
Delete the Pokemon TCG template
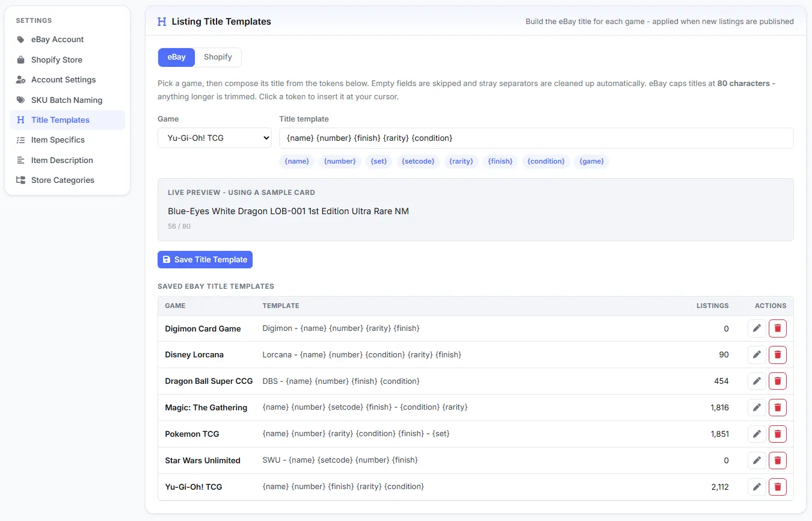click(778, 434)
